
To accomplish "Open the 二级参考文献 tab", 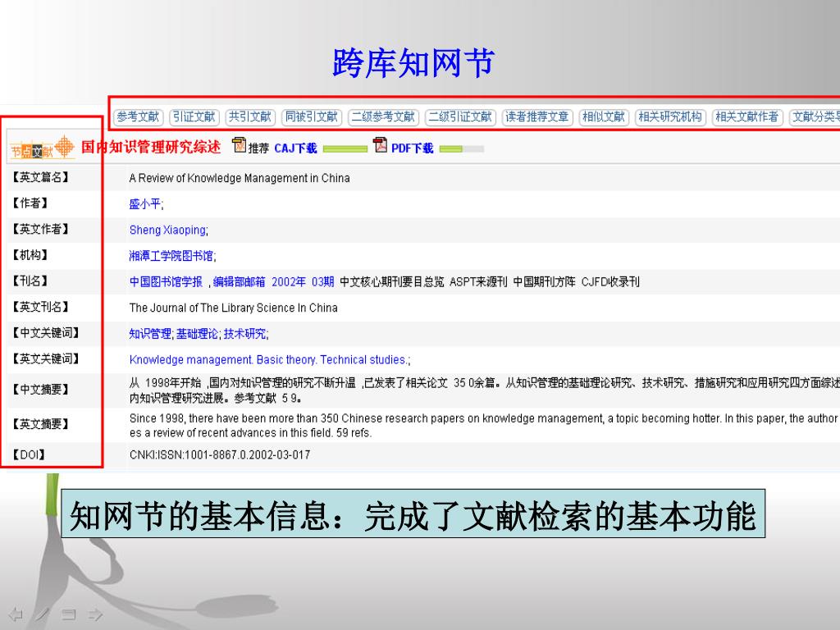I will (384, 116).
